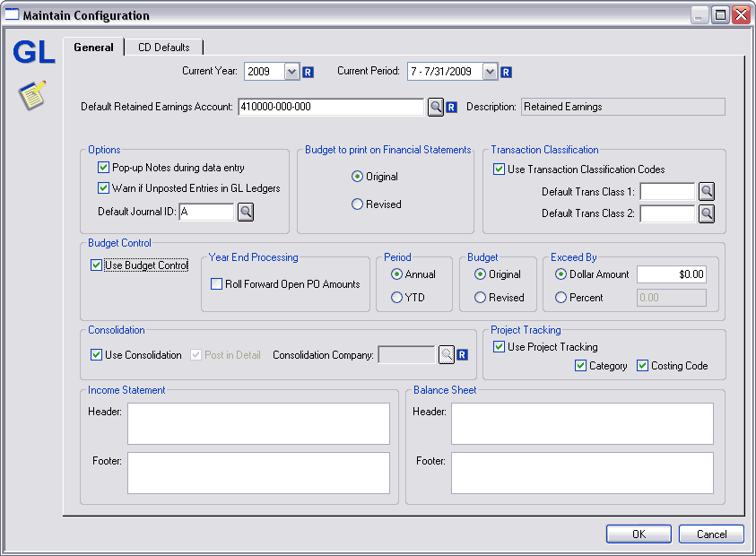Click the Income Statement Footer text box
Viewport: 756px width, 556px height.
coord(258,473)
